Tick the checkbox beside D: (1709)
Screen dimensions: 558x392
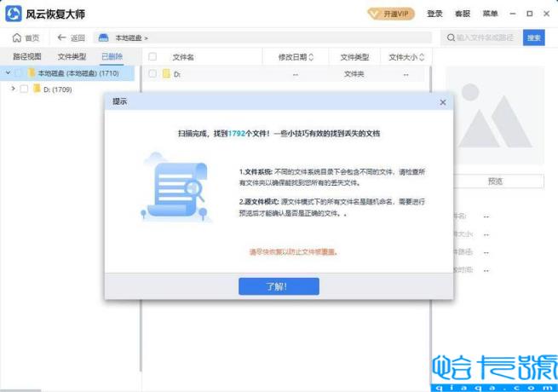(x=24, y=89)
